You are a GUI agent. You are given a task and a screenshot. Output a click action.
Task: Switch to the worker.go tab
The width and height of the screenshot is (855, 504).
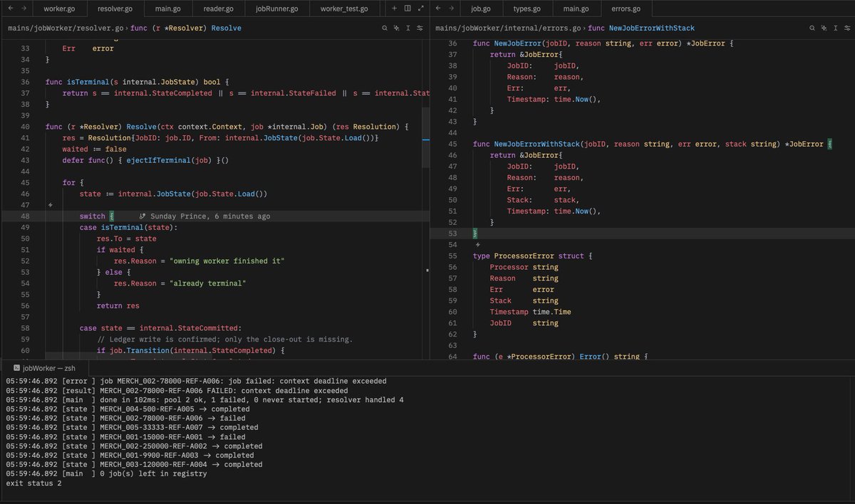61,9
